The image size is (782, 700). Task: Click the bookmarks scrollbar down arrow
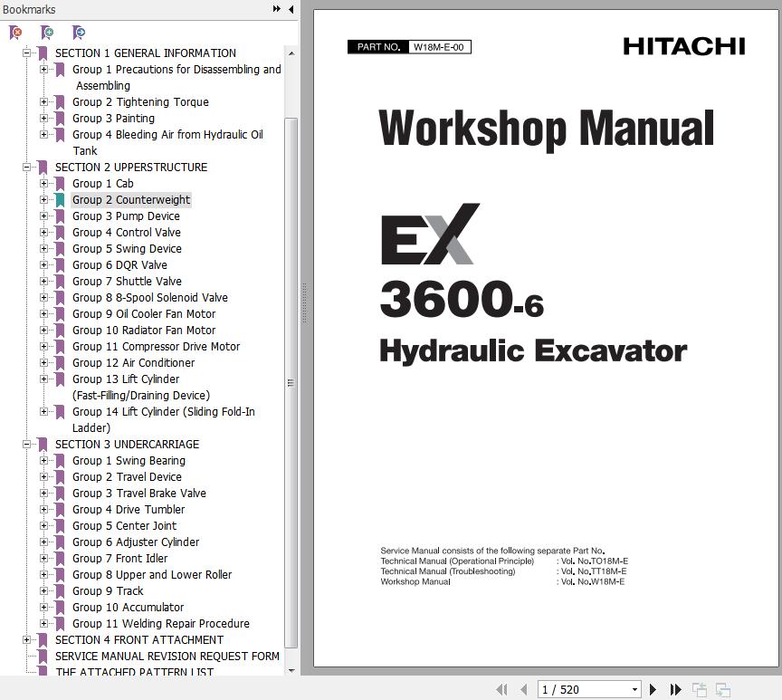(x=291, y=670)
